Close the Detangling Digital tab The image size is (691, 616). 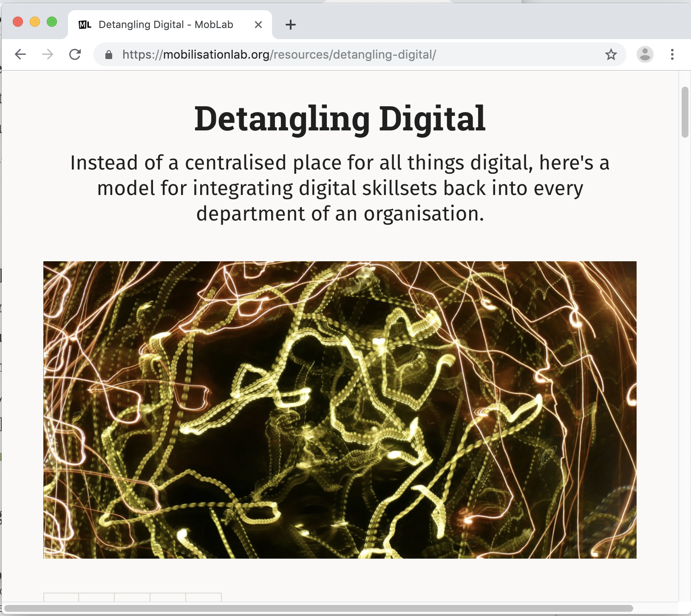(x=258, y=25)
